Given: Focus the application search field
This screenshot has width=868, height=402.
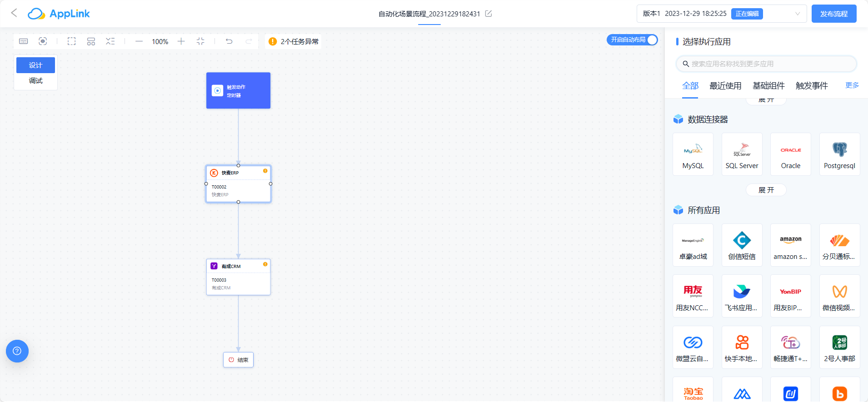Looking at the screenshot, I should tap(766, 64).
